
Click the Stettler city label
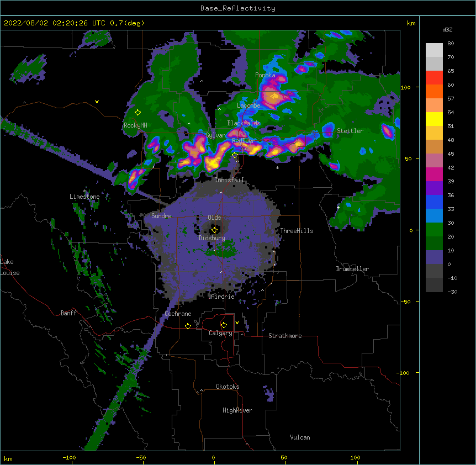350,131
